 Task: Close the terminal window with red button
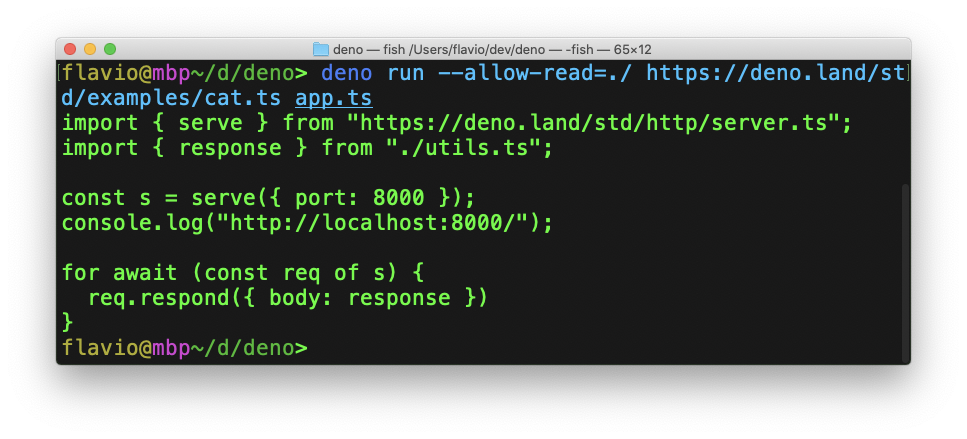(70, 49)
